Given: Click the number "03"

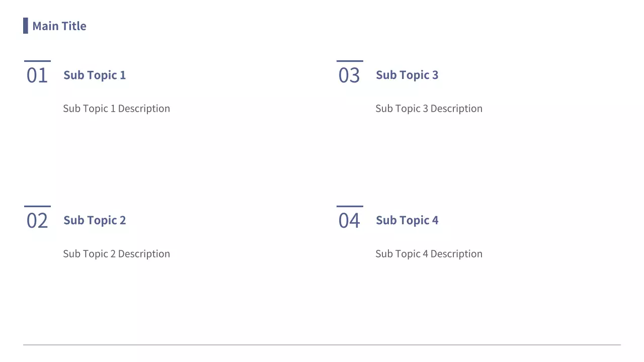Looking at the screenshot, I should click(349, 75).
